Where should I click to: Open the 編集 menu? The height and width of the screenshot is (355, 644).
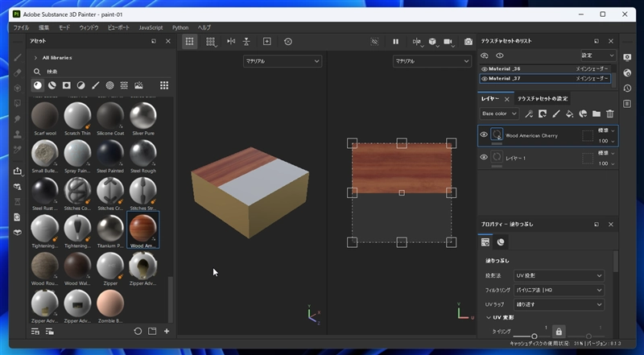[x=44, y=27]
